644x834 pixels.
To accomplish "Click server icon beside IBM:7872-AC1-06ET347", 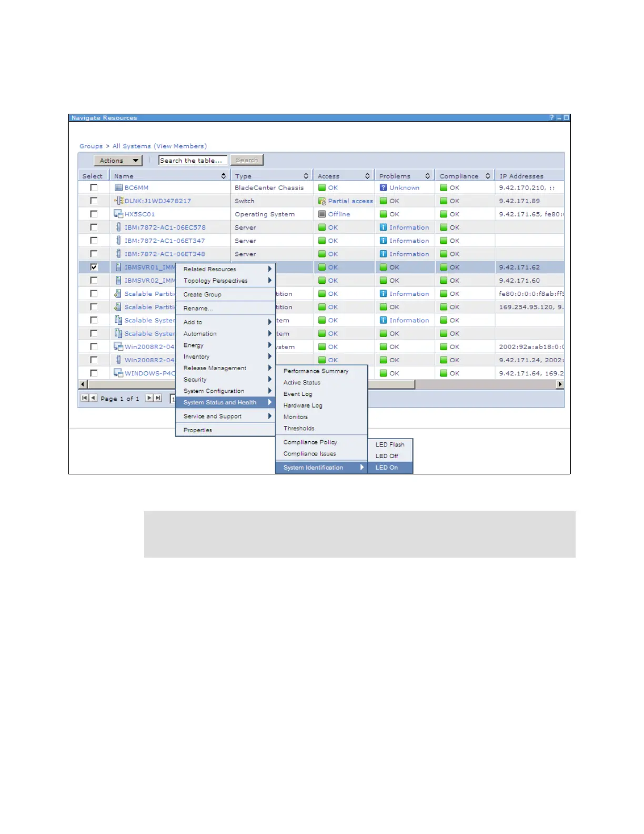I will [118, 241].
